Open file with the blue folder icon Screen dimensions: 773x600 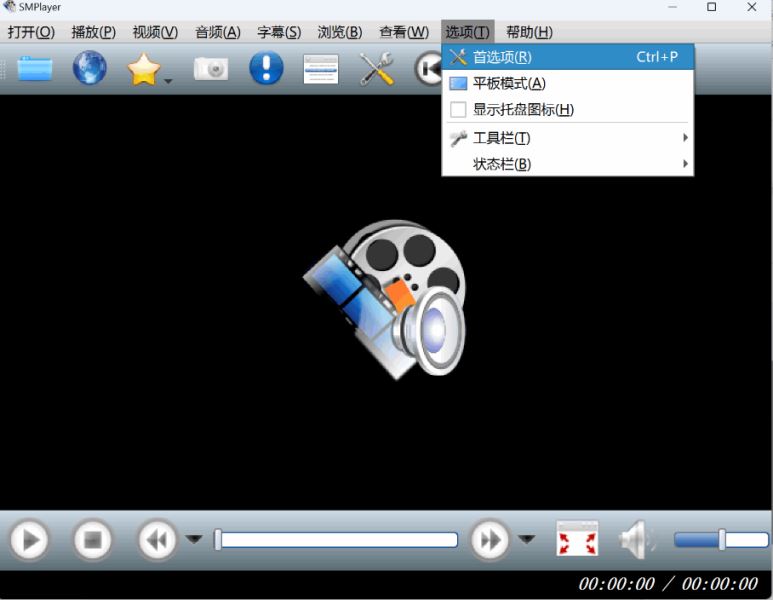(35, 69)
